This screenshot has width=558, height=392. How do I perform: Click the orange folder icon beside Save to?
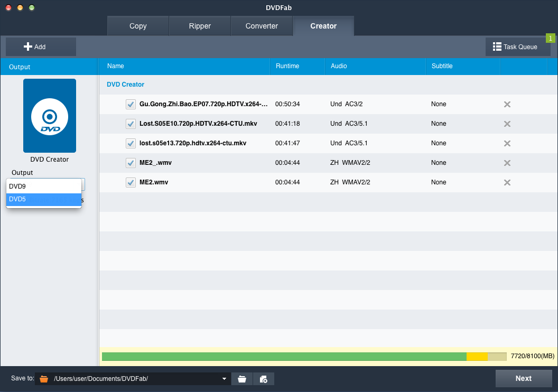tap(44, 379)
